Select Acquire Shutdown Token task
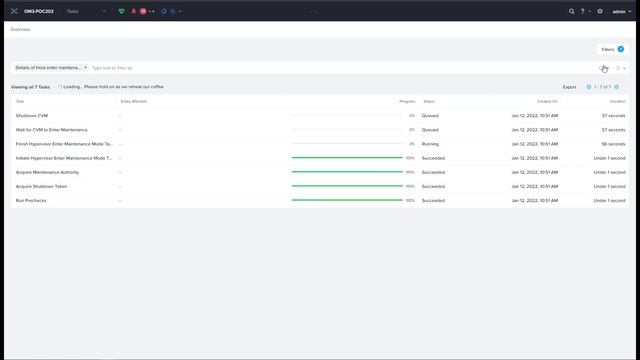This screenshot has width=640, height=360. click(x=41, y=187)
